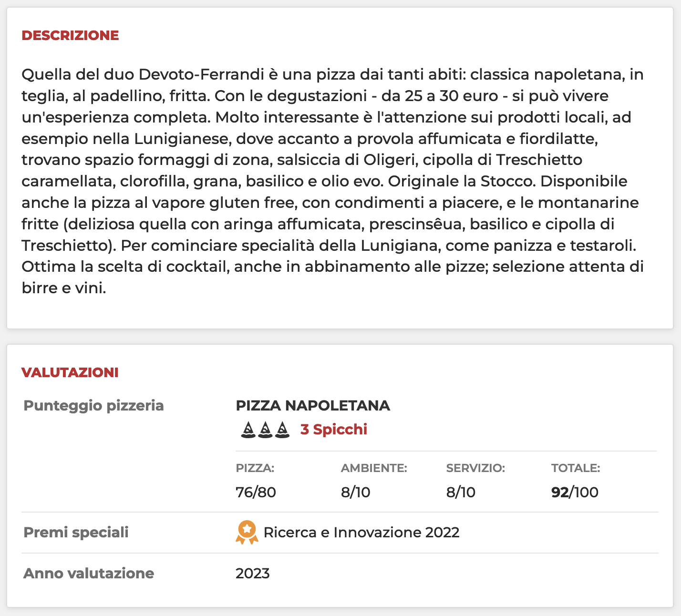Click the PIZZA: column header
681x616 pixels.
(x=255, y=468)
